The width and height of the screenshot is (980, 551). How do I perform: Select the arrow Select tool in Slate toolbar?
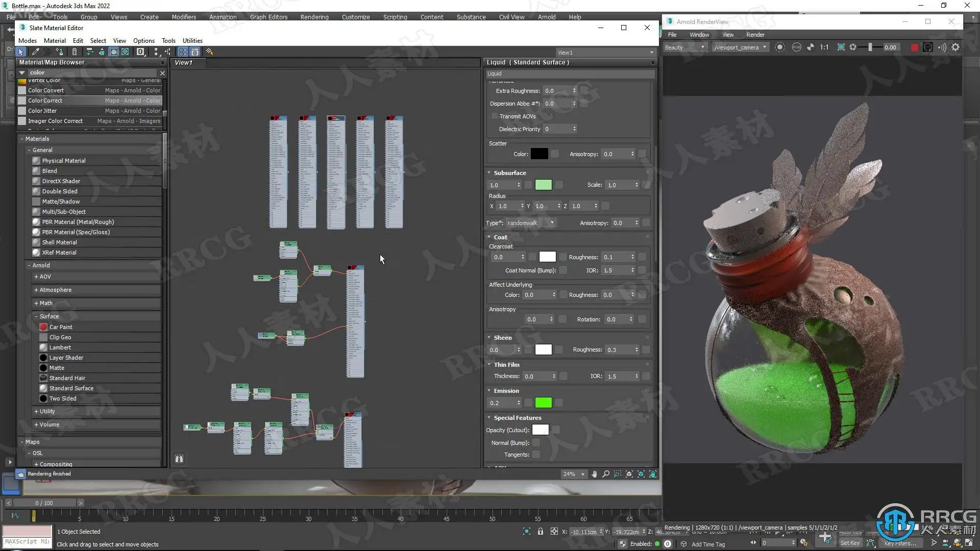(20, 52)
